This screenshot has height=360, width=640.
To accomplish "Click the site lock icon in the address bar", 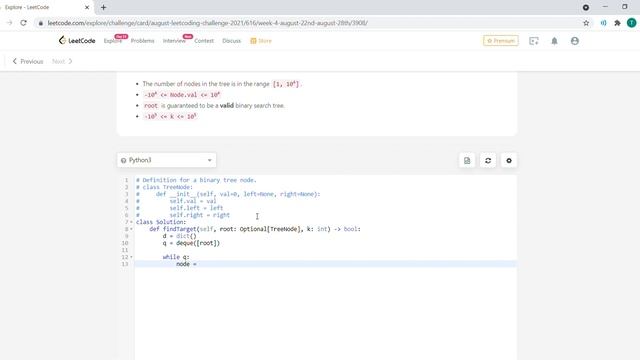I will [40, 23].
